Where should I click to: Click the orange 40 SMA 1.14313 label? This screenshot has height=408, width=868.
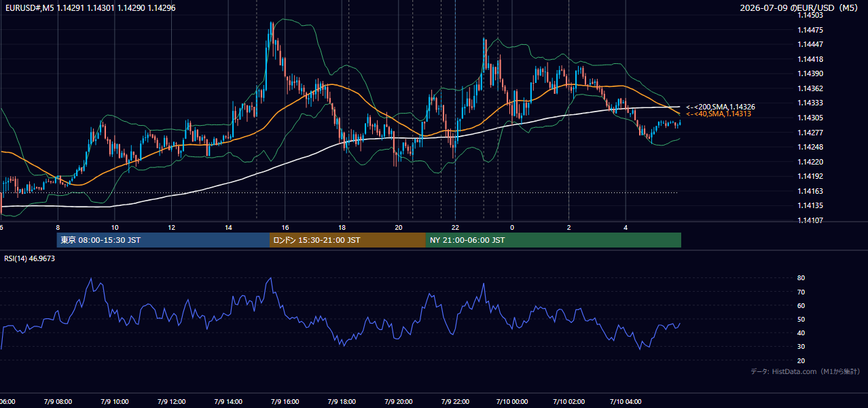click(x=719, y=114)
